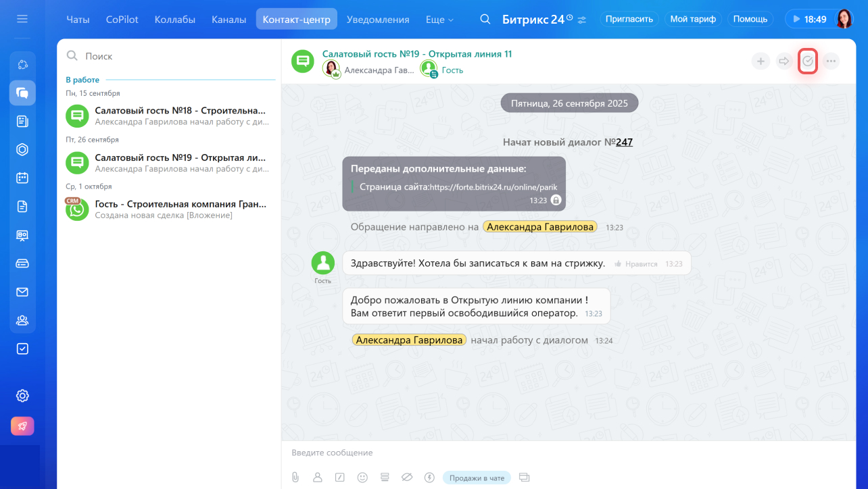This screenshot has height=489, width=868.
Task: Toggle hidden message mode with crossed-eye icon
Action: [406, 478]
